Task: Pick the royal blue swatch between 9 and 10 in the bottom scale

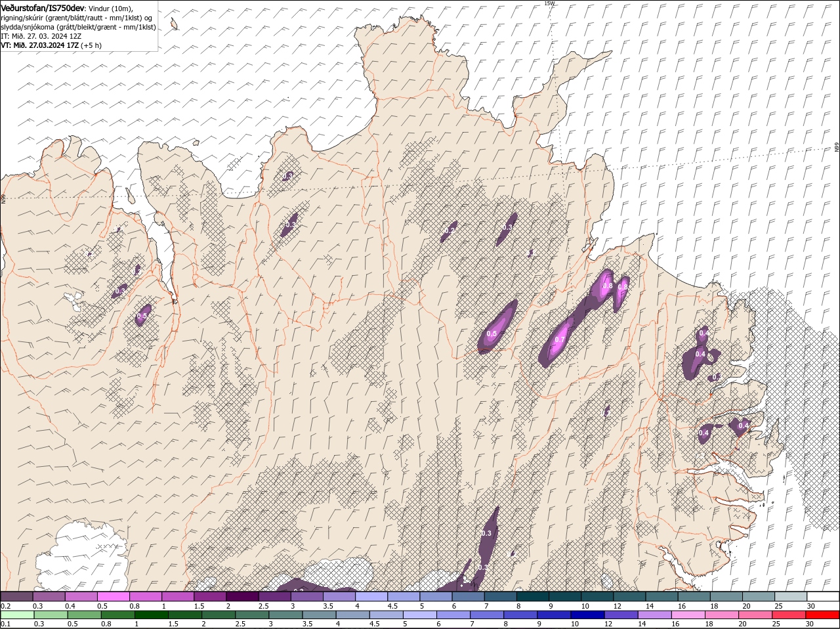Action: pyautogui.click(x=554, y=615)
